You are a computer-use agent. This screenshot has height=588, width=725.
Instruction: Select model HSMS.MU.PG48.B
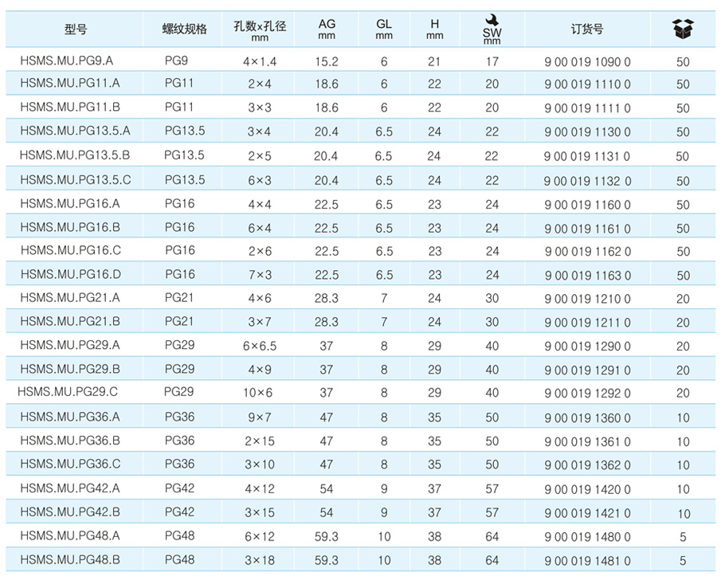coord(70,560)
